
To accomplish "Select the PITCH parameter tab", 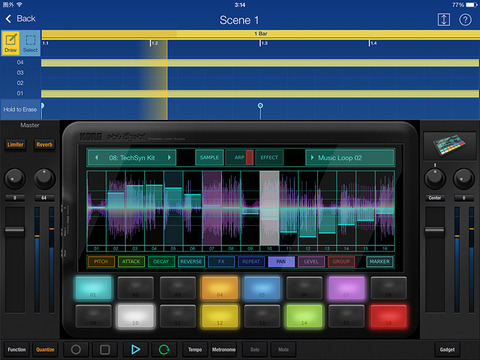I will pyautogui.click(x=101, y=262).
